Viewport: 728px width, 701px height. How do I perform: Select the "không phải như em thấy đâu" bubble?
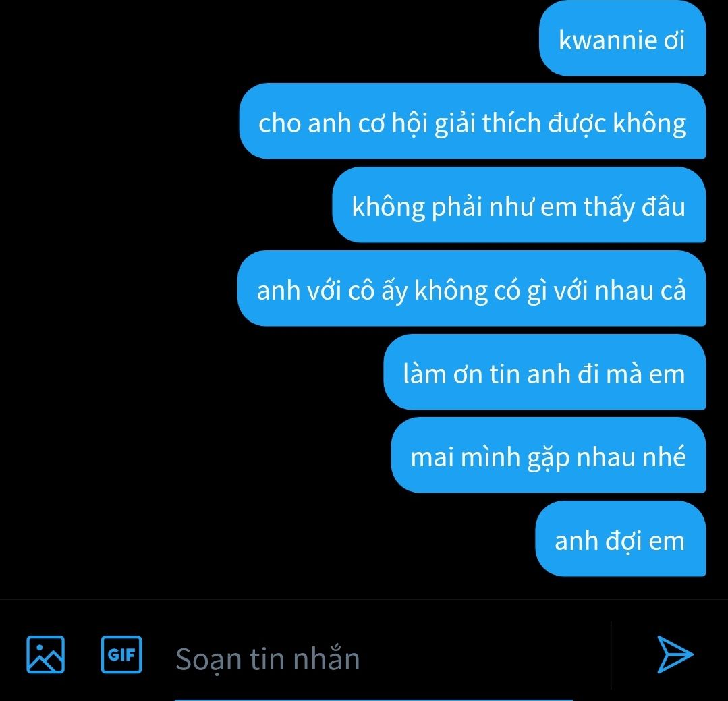[519, 204]
